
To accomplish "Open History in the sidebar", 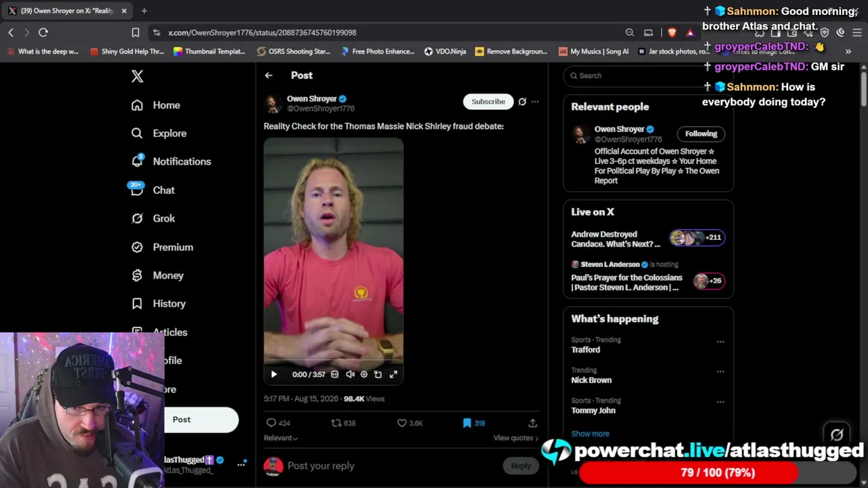I will (x=158, y=304).
